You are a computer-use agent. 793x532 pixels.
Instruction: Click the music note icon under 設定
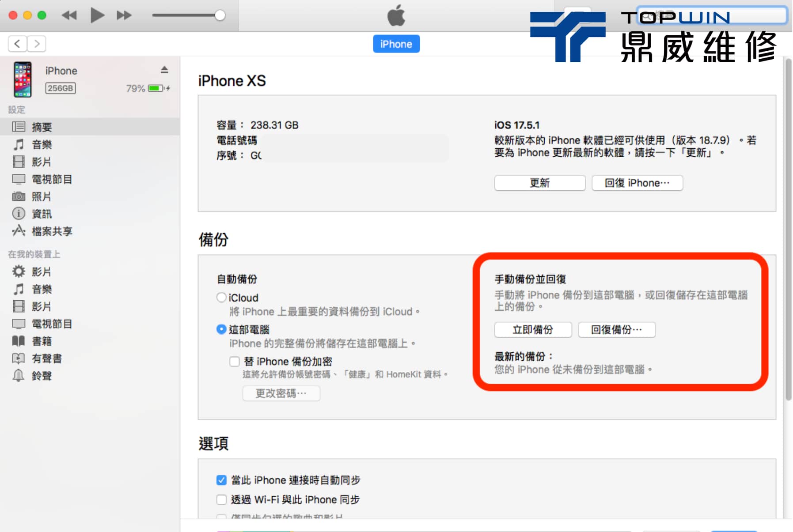tap(19, 144)
